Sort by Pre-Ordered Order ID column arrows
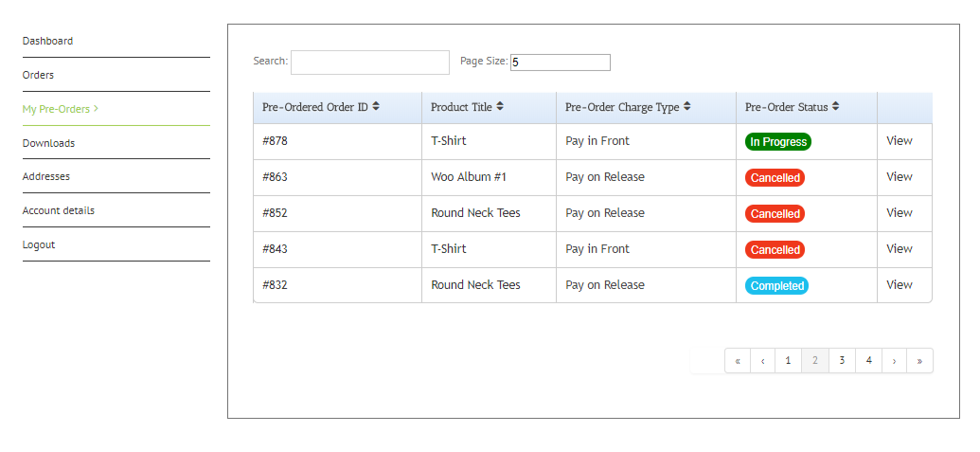Screen dimensions: 980x452 click(x=376, y=107)
